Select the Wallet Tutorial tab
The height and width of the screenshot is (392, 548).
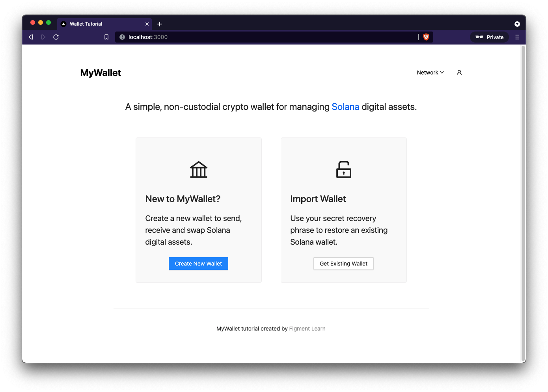pos(104,24)
